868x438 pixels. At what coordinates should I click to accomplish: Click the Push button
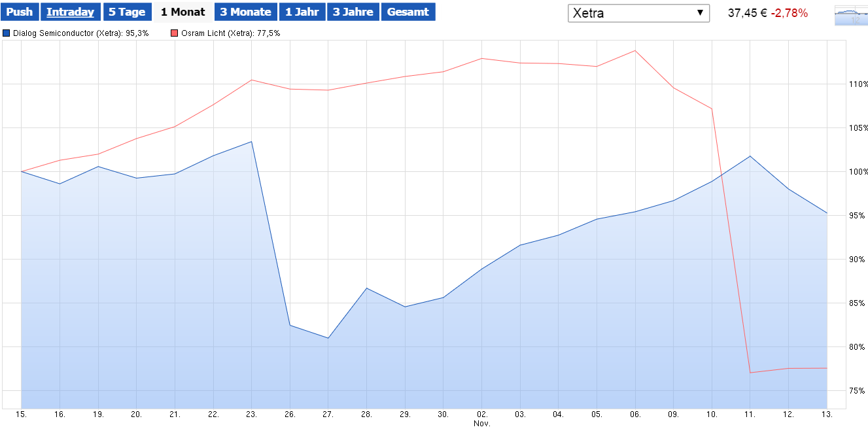[x=20, y=12]
